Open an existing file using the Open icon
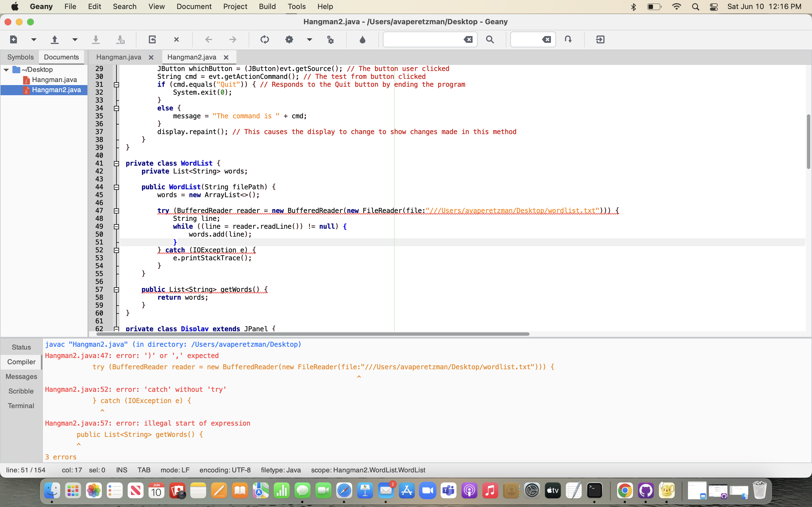This screenshot has width=812, height=507. pos(55,39)
